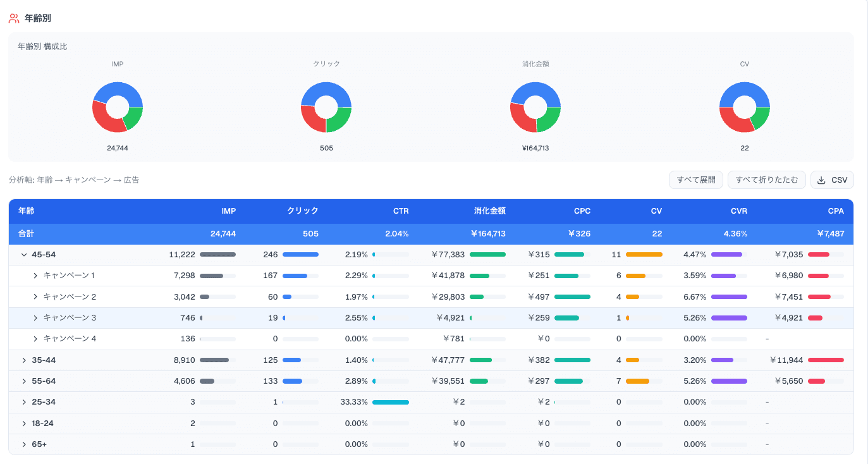Click the すべて折りたたむ button
This screenshot has height=464, width=868.
(767, 180)
